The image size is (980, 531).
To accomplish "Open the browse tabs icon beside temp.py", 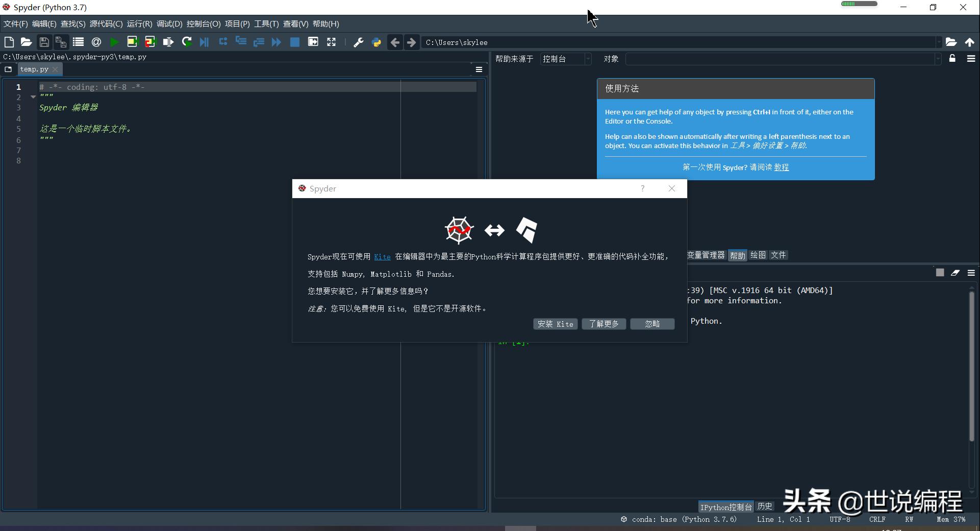I will point(8,69).
